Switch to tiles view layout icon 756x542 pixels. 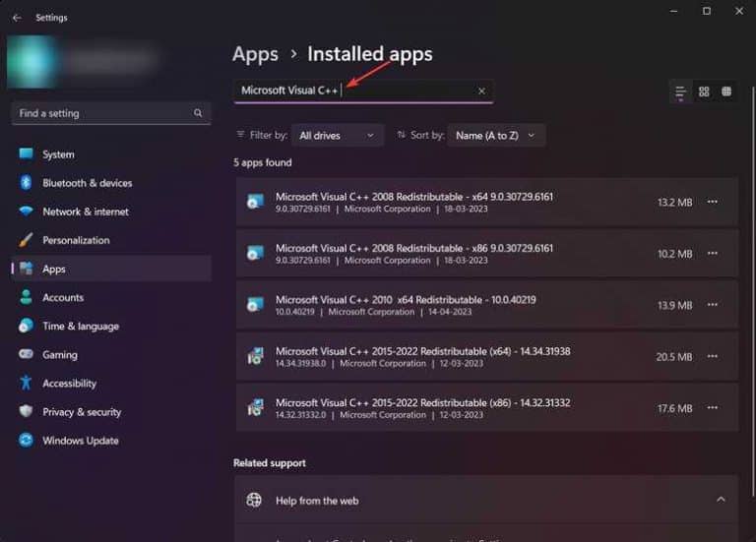pos(726,91)
